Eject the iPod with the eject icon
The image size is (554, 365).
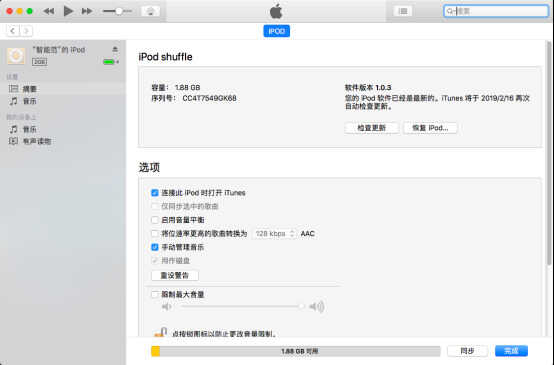pos(115,49)
